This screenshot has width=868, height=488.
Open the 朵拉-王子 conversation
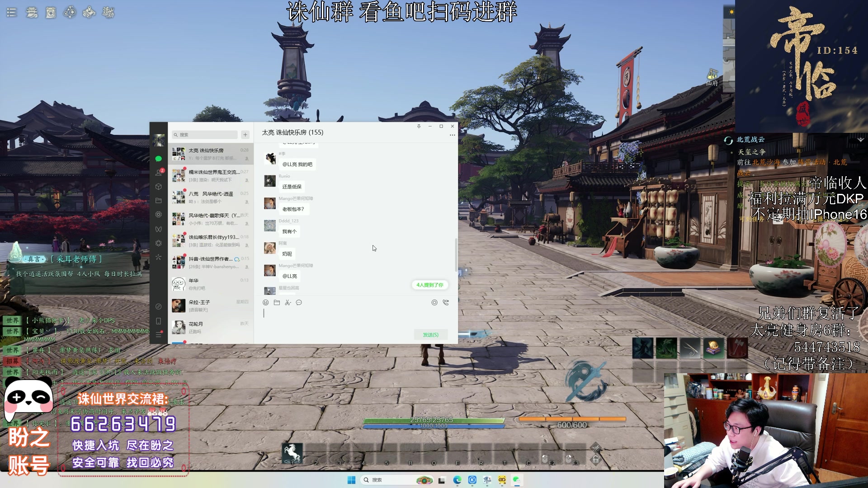point(211,306)
